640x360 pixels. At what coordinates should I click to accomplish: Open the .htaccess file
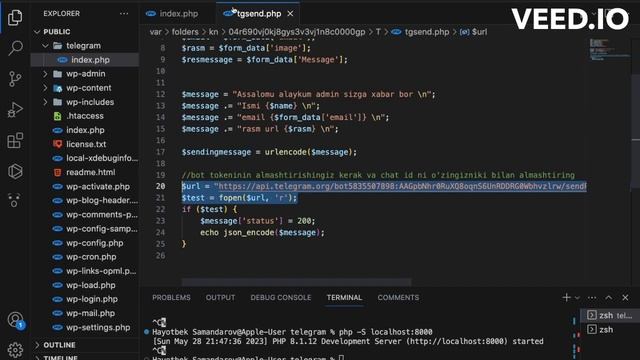tap(86, 116)
